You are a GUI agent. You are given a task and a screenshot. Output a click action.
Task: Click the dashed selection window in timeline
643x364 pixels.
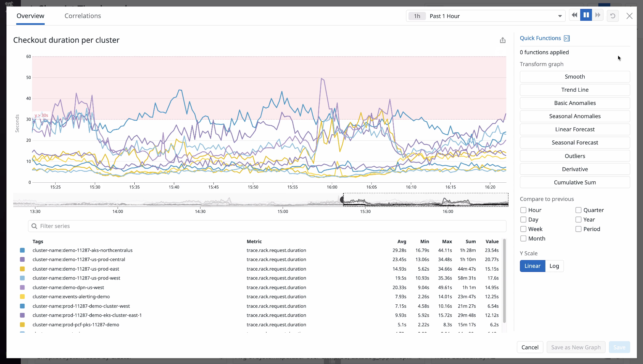coord(425,200)
